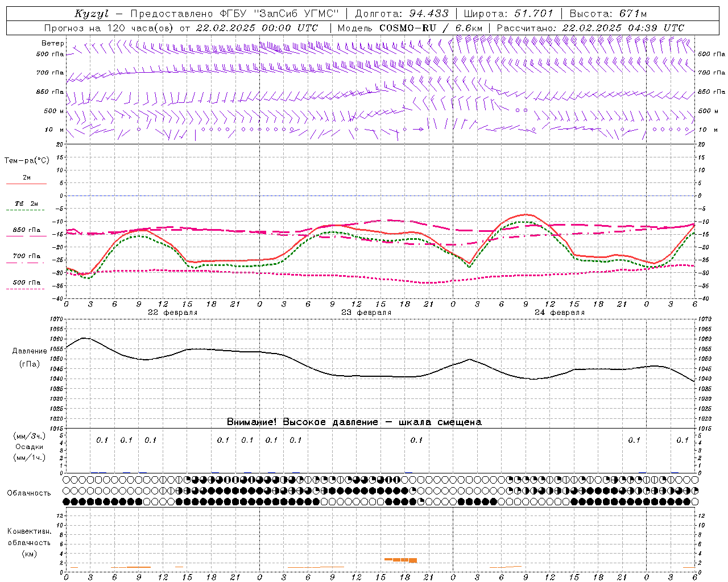Click the 1015 tick on left pressure axis
This screenshot has width=728, height=582.
point(57,429)
